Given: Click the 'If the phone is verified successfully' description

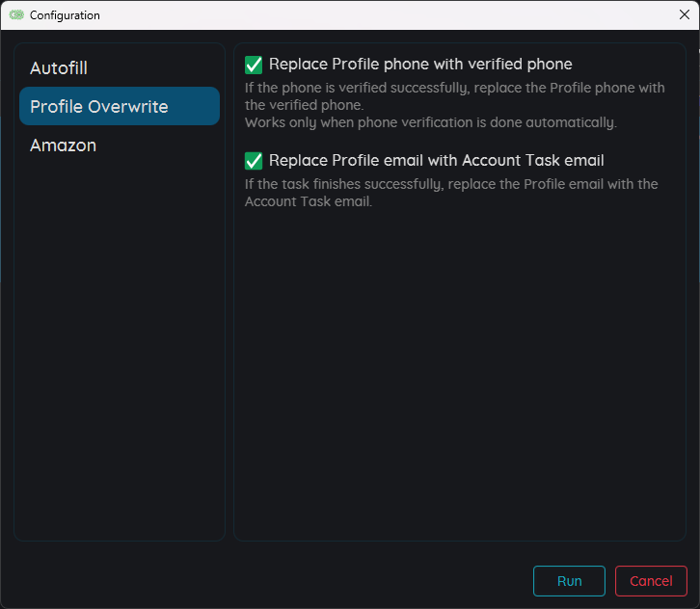Looking at the screenshot, I should point(454,88).
